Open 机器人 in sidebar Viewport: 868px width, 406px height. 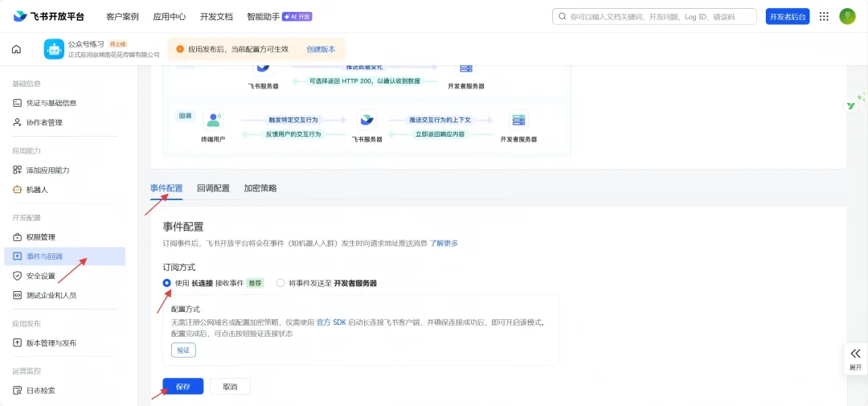coord(64,190)
